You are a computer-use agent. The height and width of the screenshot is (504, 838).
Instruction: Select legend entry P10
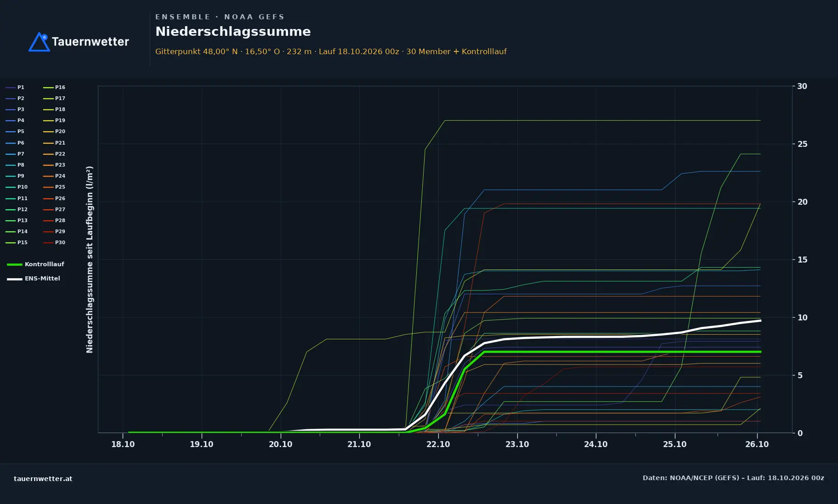(x=17, y=187)
